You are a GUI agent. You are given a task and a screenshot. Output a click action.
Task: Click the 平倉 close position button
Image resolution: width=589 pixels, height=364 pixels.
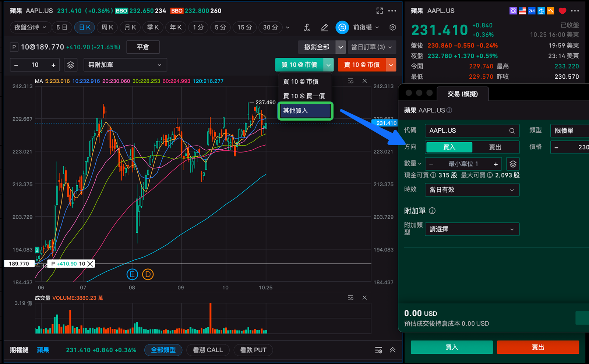143,47
